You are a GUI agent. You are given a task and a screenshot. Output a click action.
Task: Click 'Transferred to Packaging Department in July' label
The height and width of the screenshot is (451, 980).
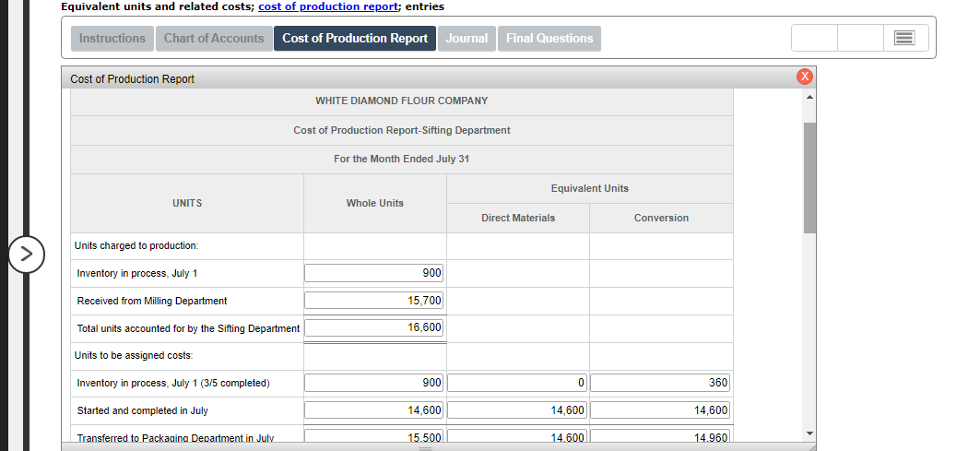pyautogui.click(x=175, y=438)
